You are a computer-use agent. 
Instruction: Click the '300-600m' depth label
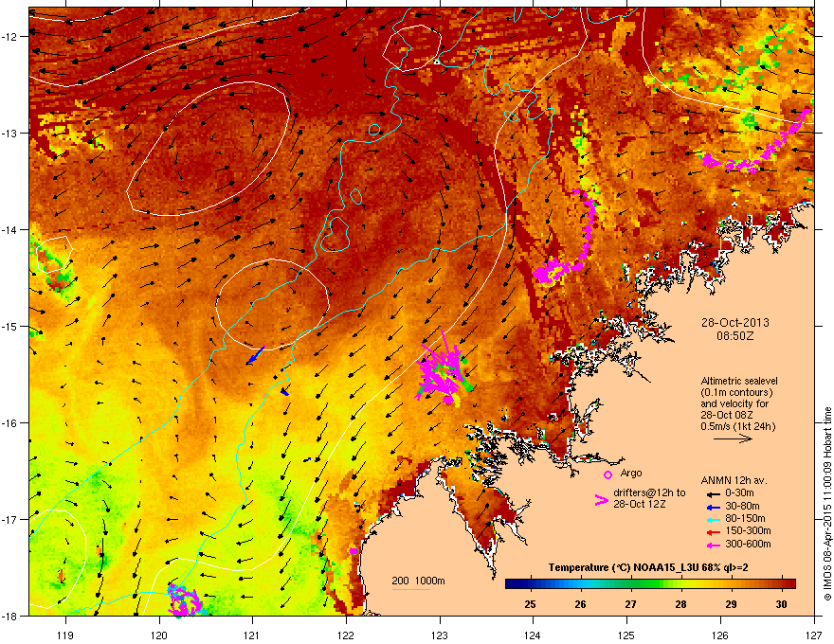748,545
